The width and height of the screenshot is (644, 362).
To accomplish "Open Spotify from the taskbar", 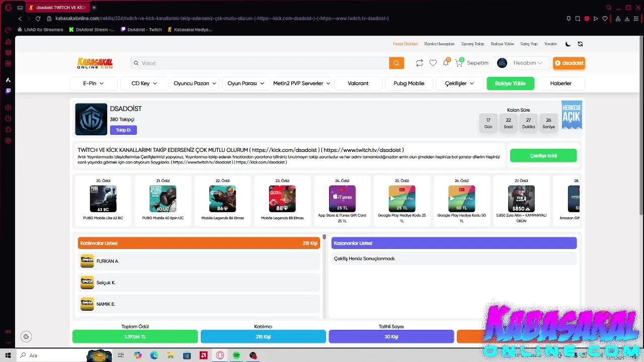I will (x=236, y=355).
